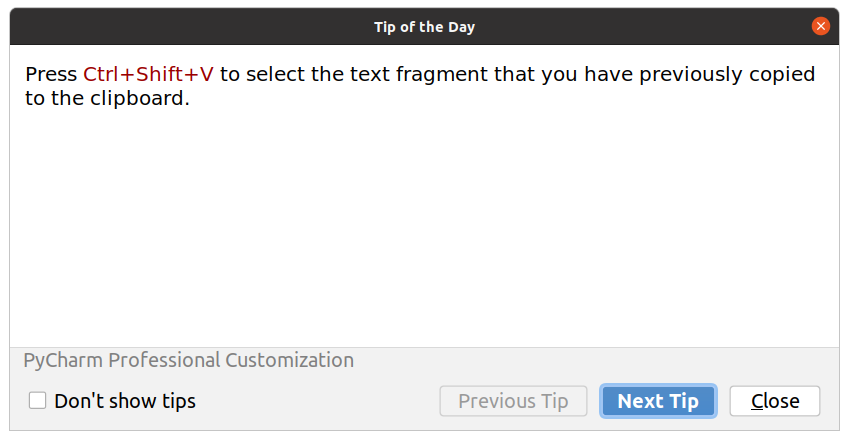Click "previously copied" in the tip text
The image size is (849, 440).
pyautogui.click(x=727, y=74)
